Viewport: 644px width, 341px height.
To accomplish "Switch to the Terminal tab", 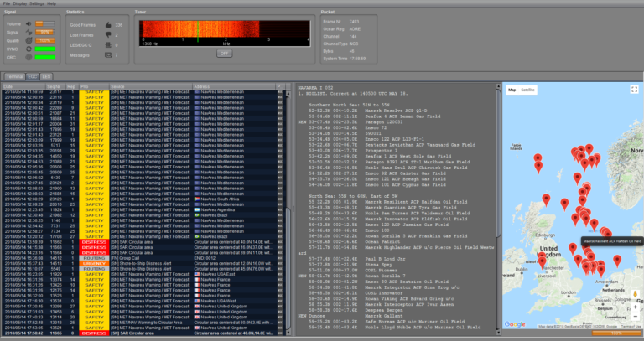I will pyautogui.click(x=14, y=76).
